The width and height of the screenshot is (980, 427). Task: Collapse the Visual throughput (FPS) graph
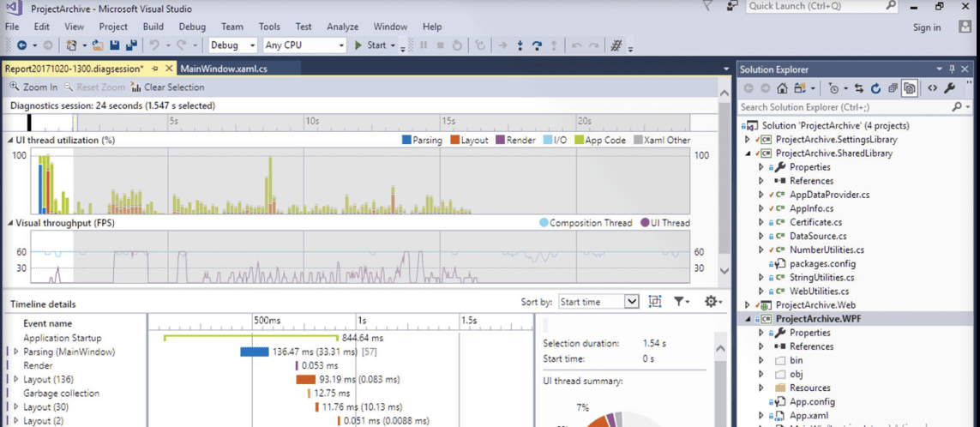pyautogui.click(x=10, y=222)
